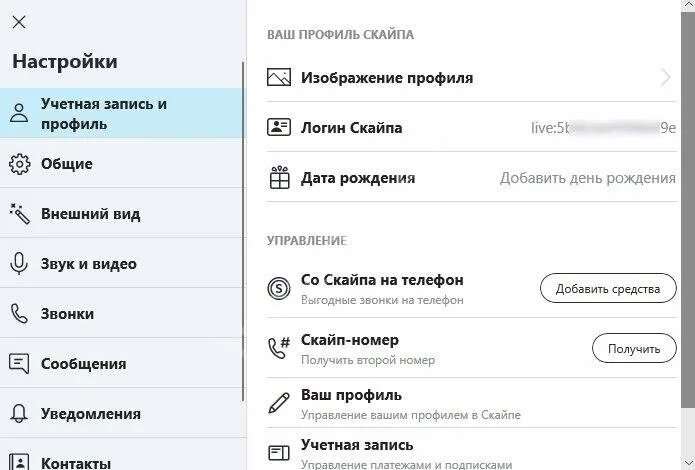Go to Звук и видео settings
Screen dimensions: 695x470
click(x=121, y=263)
